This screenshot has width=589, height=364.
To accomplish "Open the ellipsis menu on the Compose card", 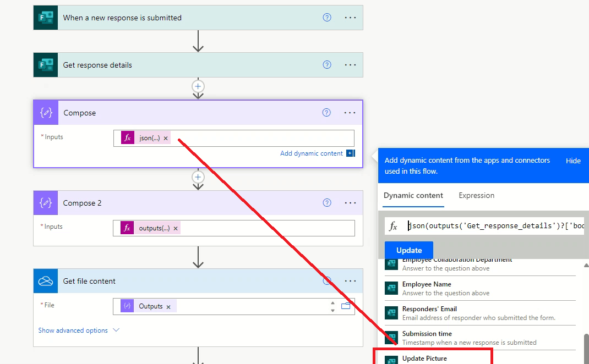I will point(350,112).
